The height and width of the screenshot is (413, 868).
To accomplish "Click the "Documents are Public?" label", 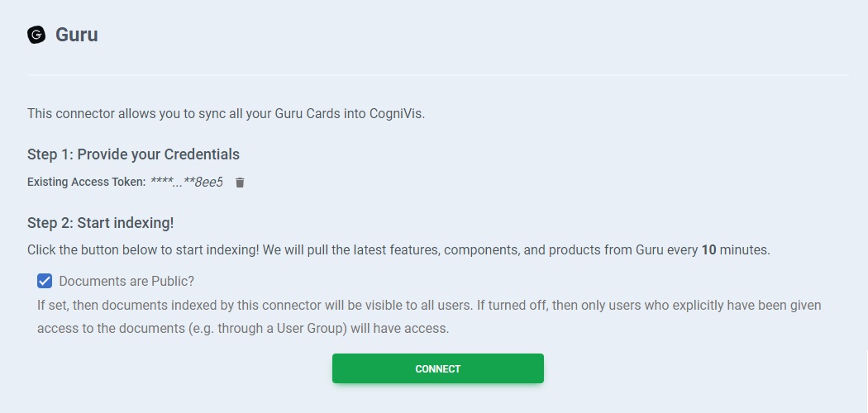I will pos(126,280).
